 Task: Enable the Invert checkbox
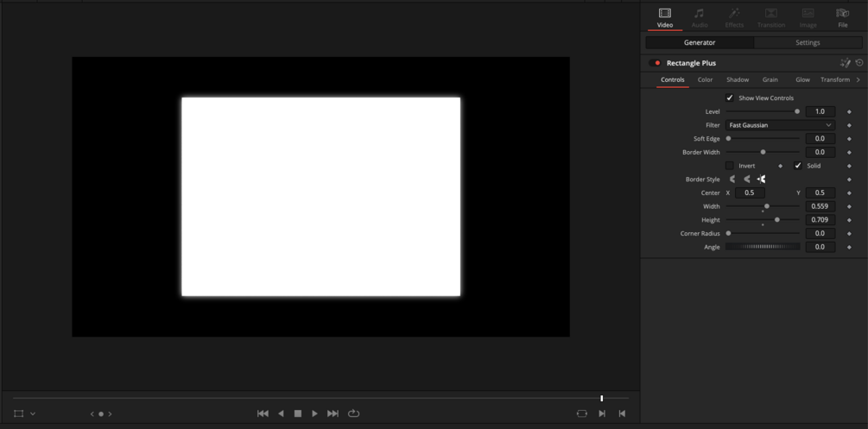(x=730, y=166)
